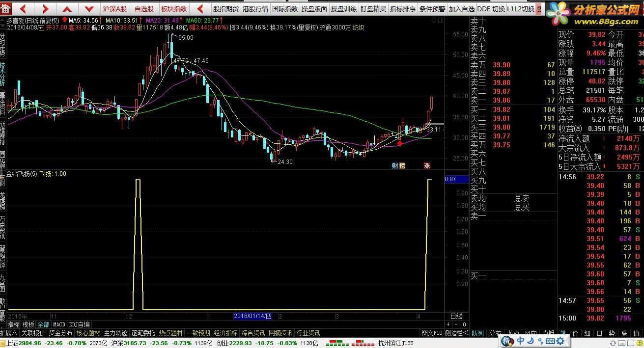
Task: Open the 热点题材 bottom tab
Action: (x=170, y=333)
